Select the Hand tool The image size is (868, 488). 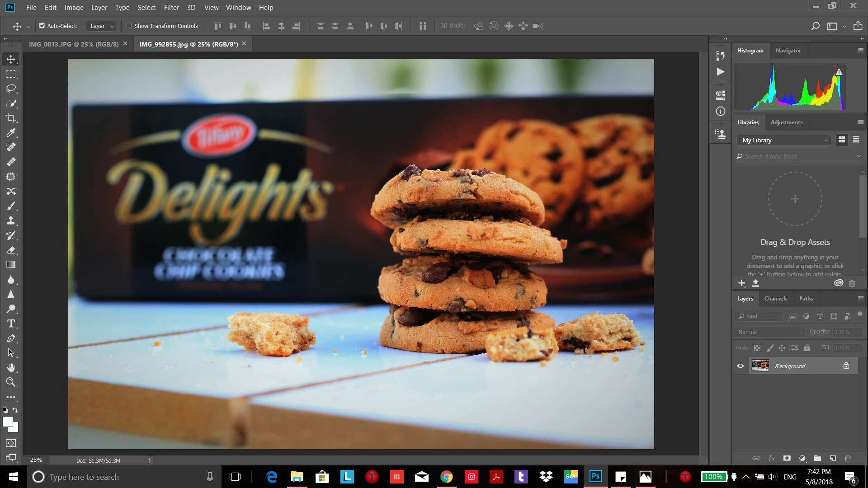tap(11, 367)
